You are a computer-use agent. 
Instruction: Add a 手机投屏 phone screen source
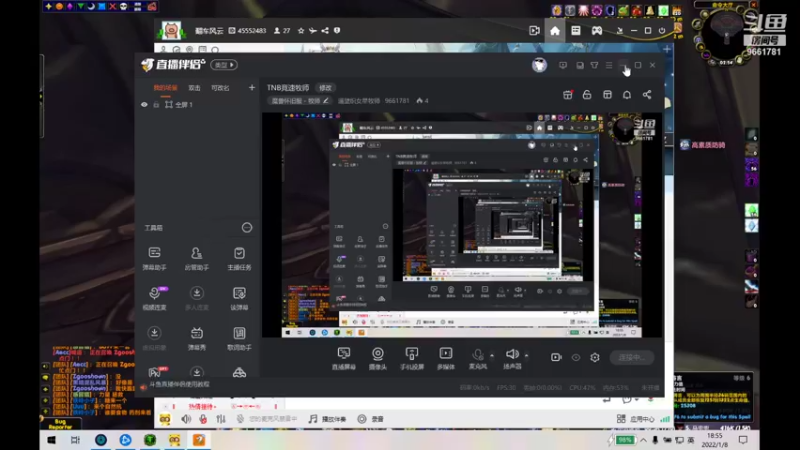point(412,358)
